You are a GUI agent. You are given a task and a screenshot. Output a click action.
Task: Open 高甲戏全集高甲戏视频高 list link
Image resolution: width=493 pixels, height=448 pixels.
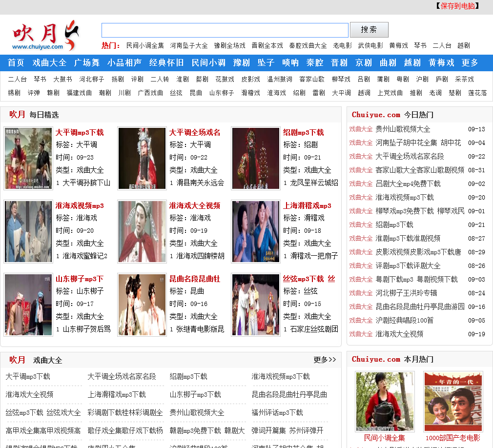(43, 430)
